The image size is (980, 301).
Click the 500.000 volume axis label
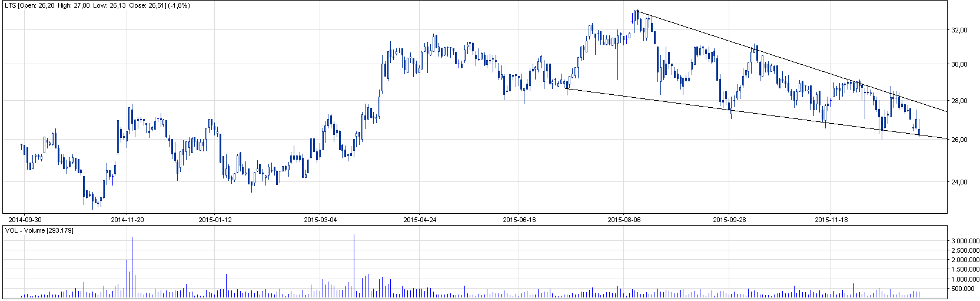click(x=966, y=289)
